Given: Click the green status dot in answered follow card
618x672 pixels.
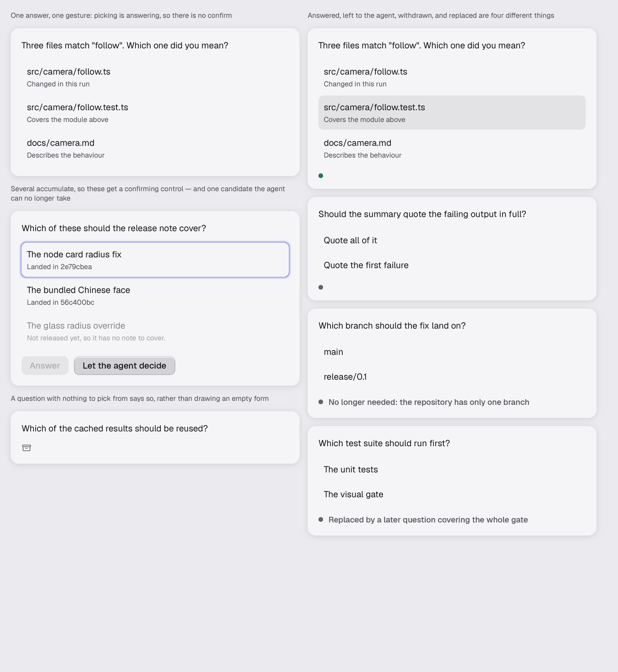Looking at the screenshot, I should (x=321, y=176).
